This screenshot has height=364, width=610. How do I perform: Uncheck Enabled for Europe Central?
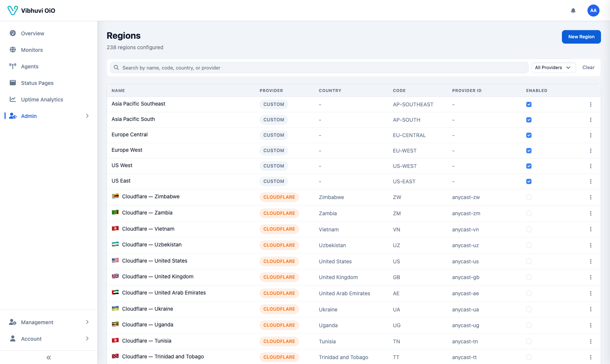pos(529,135)
